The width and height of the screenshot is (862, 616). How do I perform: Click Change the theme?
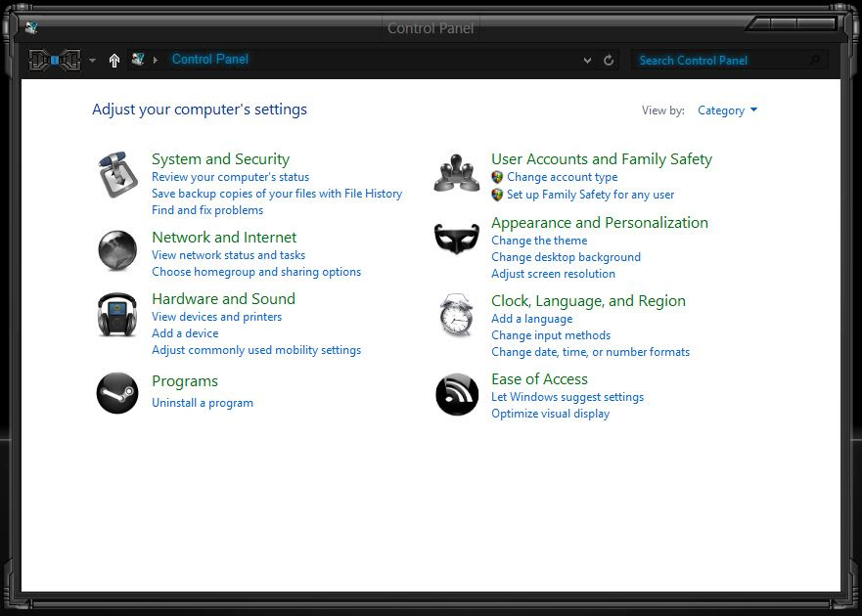(539, 241)
